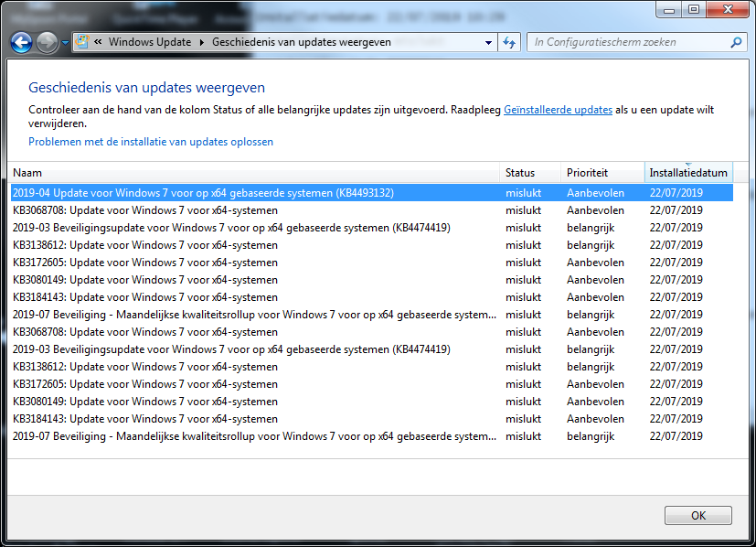756x547 pixels.
Task: Click the OK button
Action: (698, 515)
